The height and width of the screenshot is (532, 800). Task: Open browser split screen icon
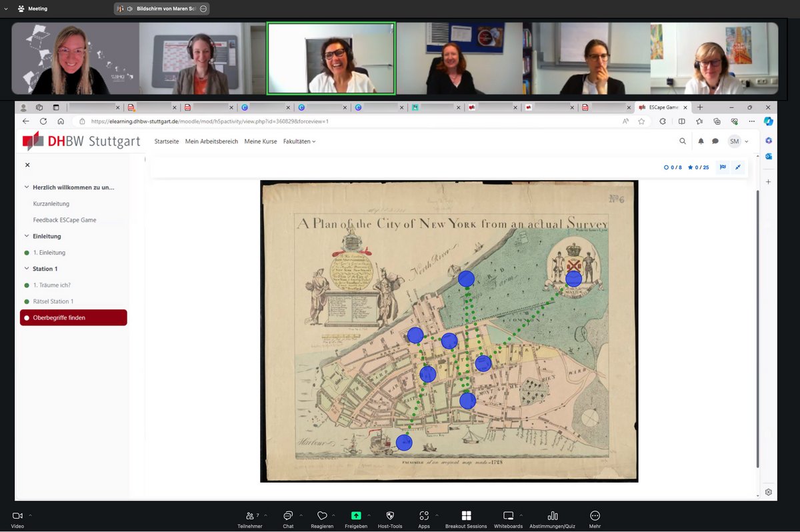(x=681, y=121)
